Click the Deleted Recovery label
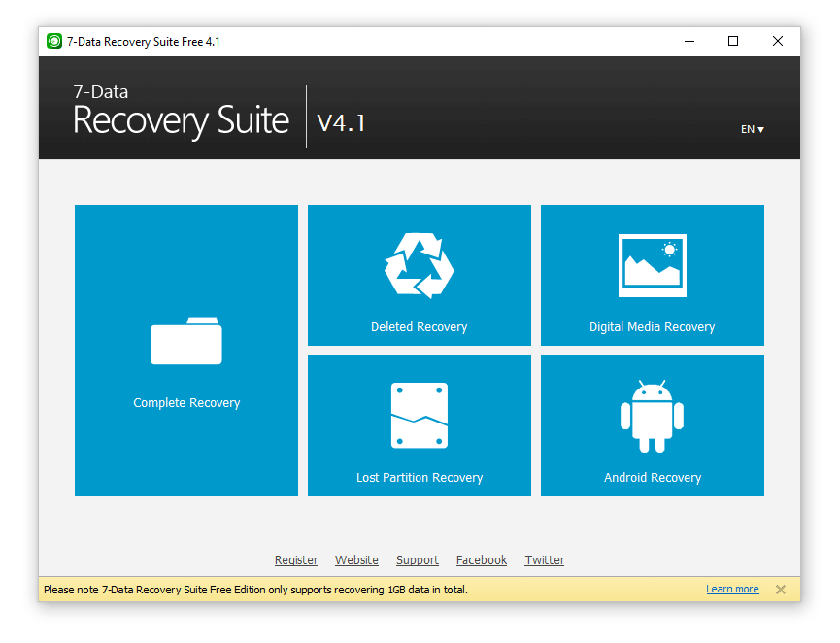This screenshot has width=840, height=643. 419,327
